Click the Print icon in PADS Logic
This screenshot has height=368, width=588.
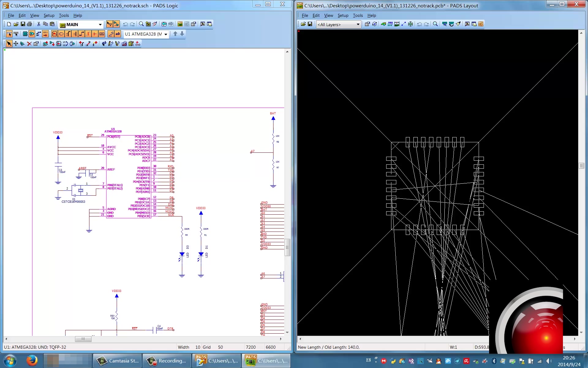tap(29, 24)
